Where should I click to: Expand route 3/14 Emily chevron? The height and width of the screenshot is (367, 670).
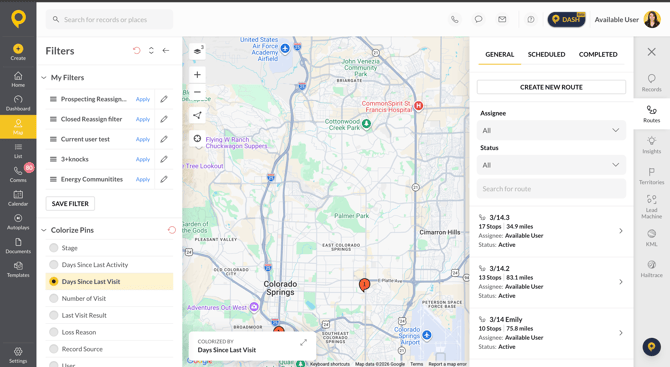tap(621, 333)
